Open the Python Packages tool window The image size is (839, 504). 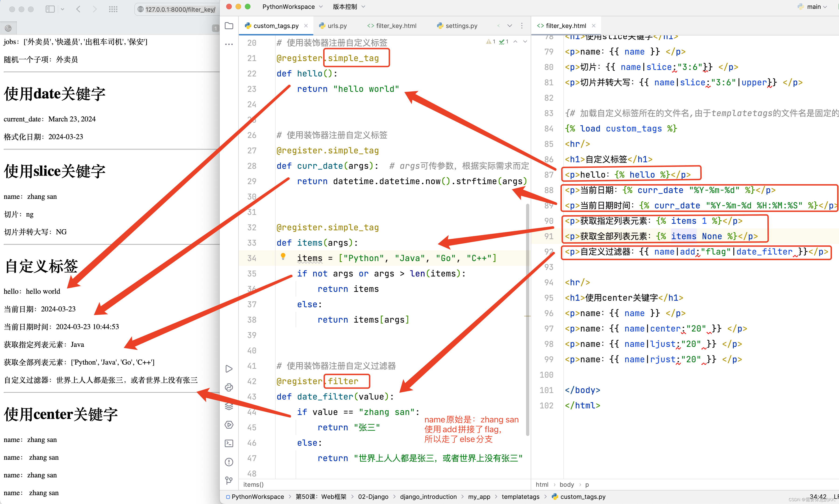[229, 387]
